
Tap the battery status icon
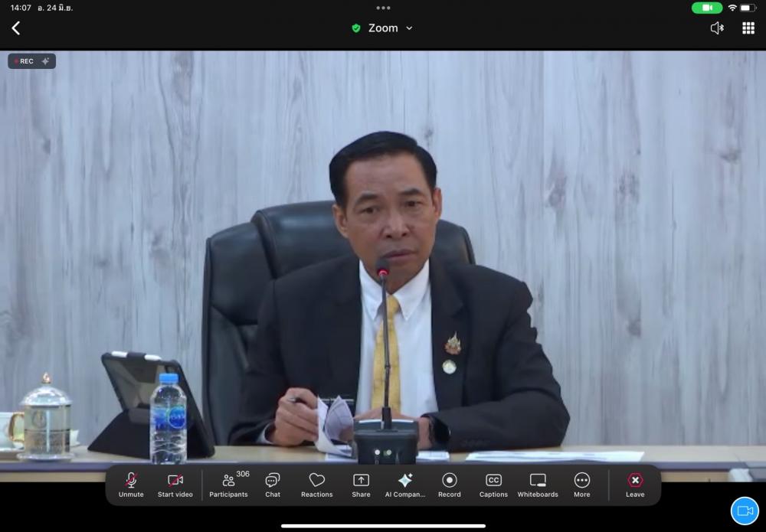(x=748, y=8)
